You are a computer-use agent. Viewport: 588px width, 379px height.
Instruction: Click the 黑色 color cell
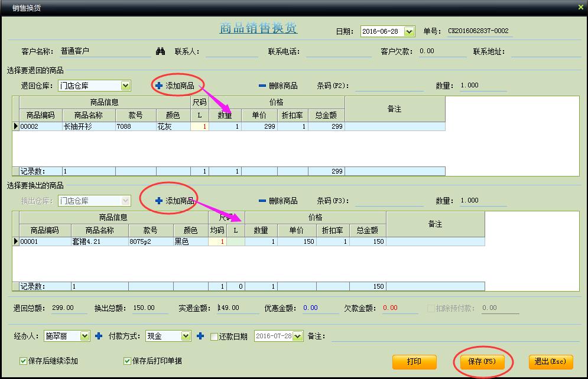coord(191,241)
